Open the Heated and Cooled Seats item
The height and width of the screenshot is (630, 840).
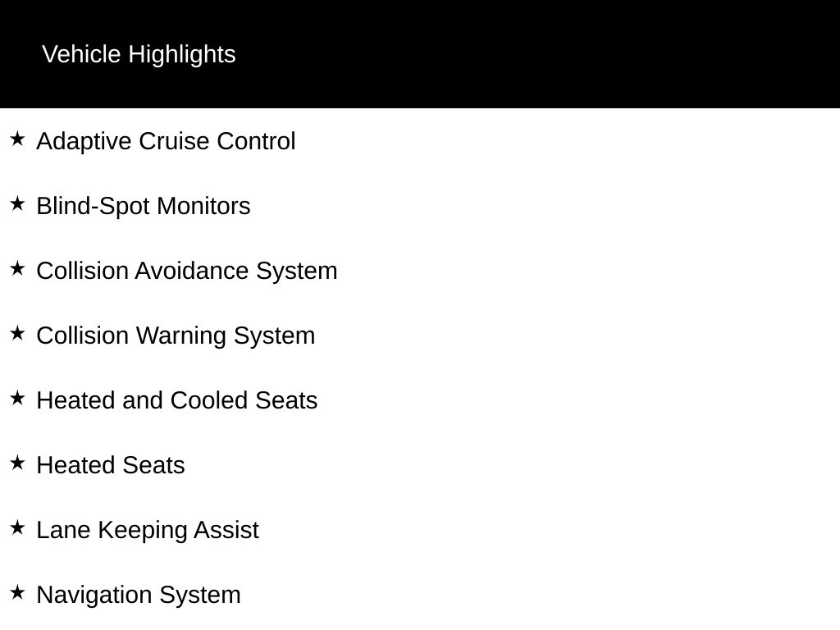click(177, 400)
